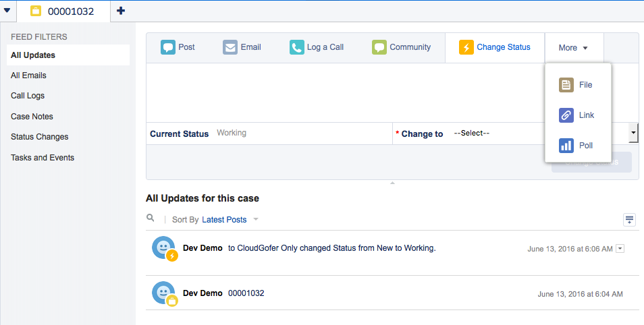The image size is (644, 325).
Task: Click the feed search magnifier icon
Action: [x=151, y=218]
